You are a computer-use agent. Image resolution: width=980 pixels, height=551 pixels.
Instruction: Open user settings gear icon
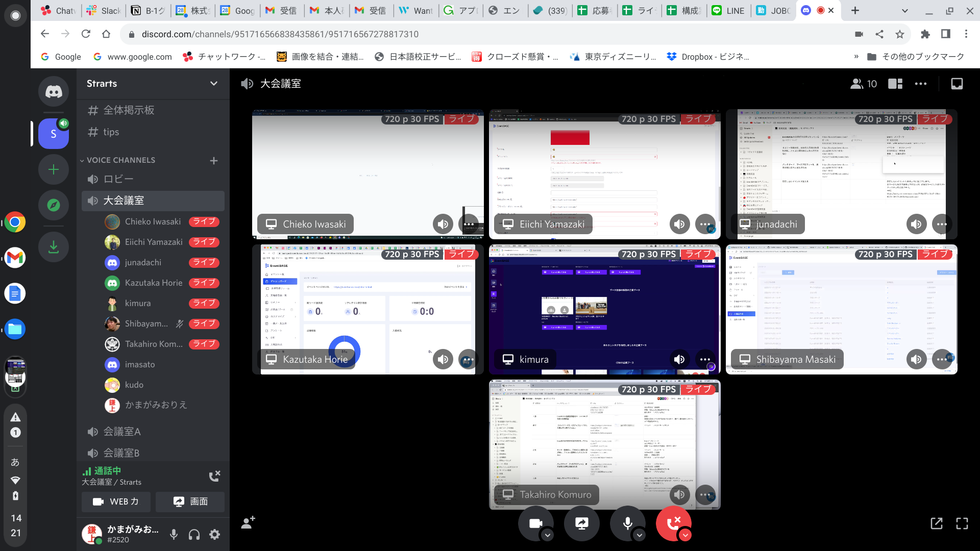pyautogui.click(x=215, y=534)
